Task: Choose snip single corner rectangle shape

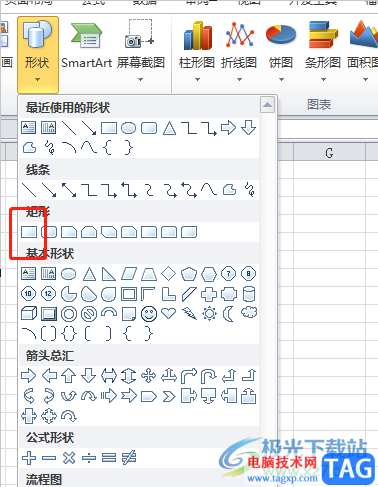Action: [x=69, y=232]
